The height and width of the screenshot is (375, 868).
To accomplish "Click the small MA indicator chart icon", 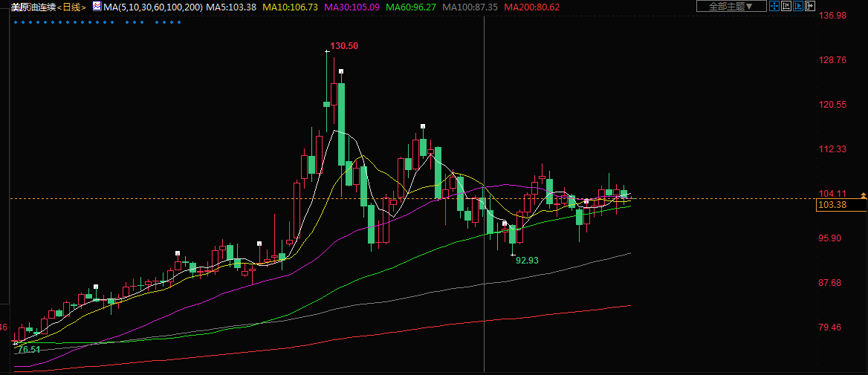I will (96, 7).
